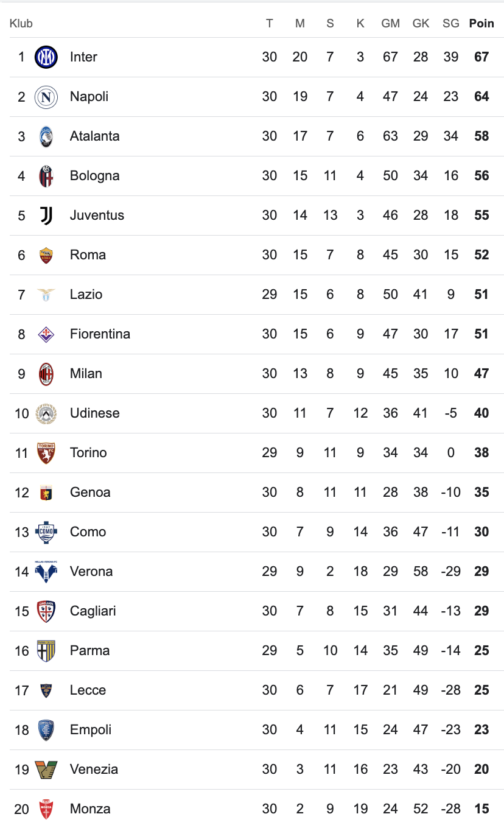Screen dimensions: 504x828
Task: Open the Milan club crest
Action: (46, 374)
